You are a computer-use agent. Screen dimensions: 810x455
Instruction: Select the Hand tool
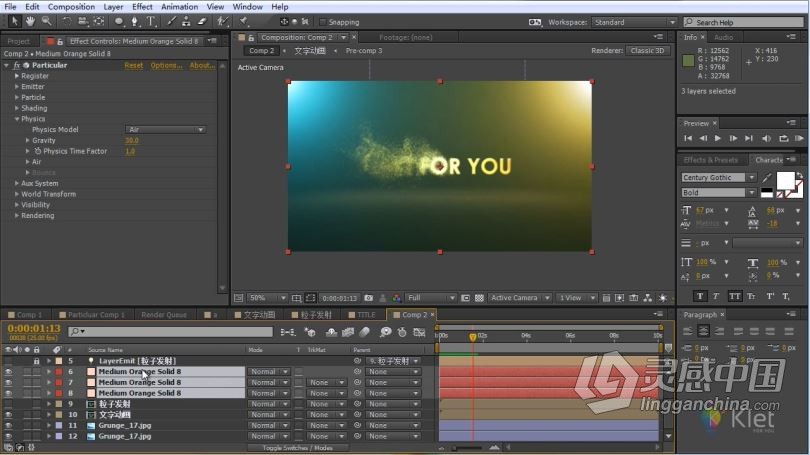(30, 21)
